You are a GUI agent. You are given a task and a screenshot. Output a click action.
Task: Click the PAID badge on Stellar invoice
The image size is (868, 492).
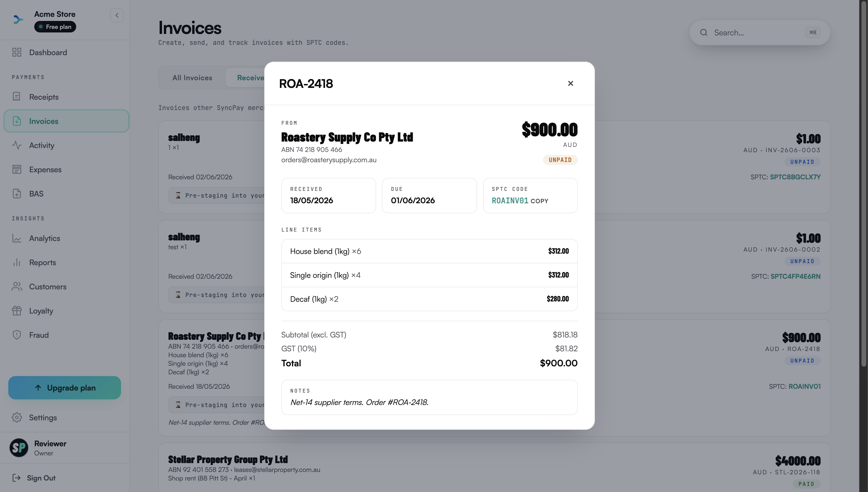(807, 484)
